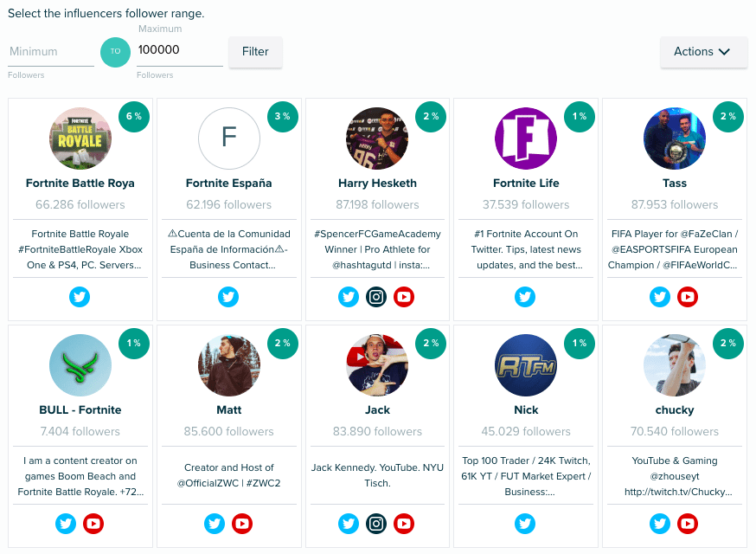The height and width of the screenshot is (554, 756).
Task: Open chucky's Twitter icon
Action: click(x=660, y=524)
